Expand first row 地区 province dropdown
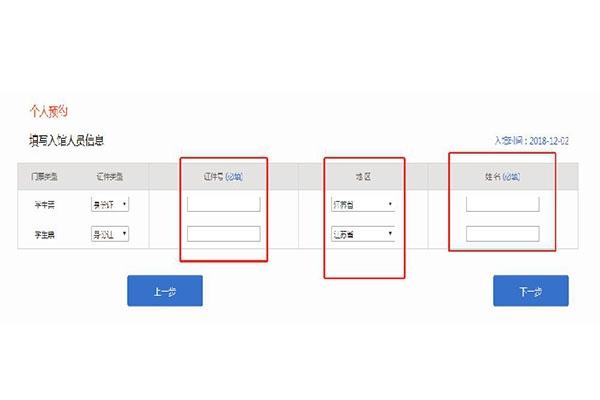Viewport: 600px width, 400px height. [x=363, y=204]
